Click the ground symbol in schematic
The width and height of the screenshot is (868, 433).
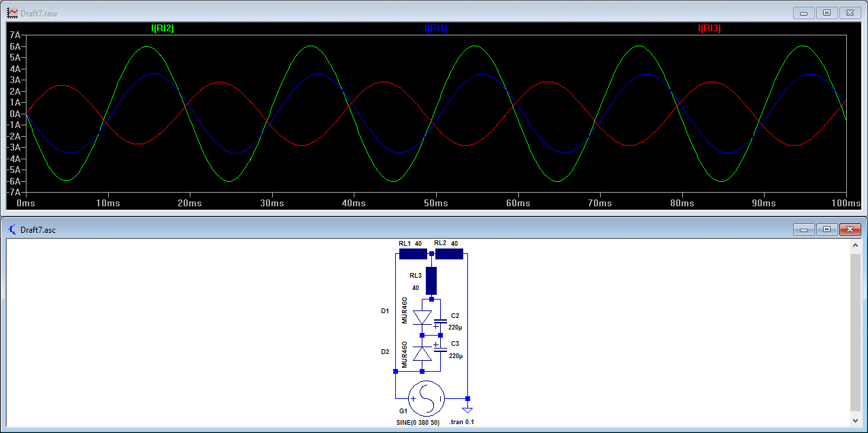tap(467, 408)
